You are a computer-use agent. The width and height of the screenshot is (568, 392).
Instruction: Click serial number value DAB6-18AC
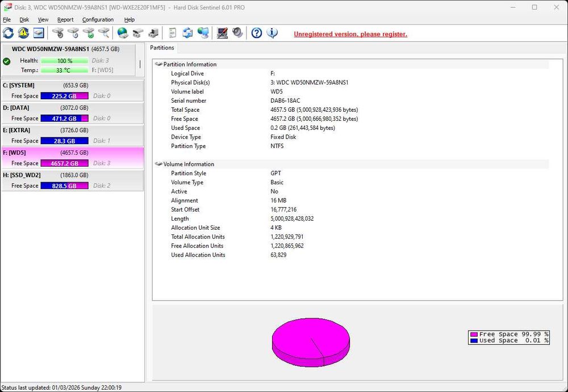pos(285,100)
